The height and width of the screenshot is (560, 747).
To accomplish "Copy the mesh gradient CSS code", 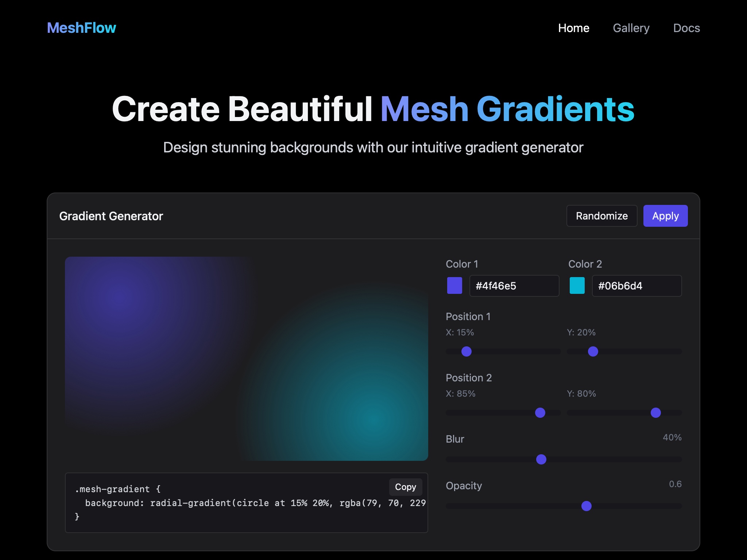I will (405, 487).
